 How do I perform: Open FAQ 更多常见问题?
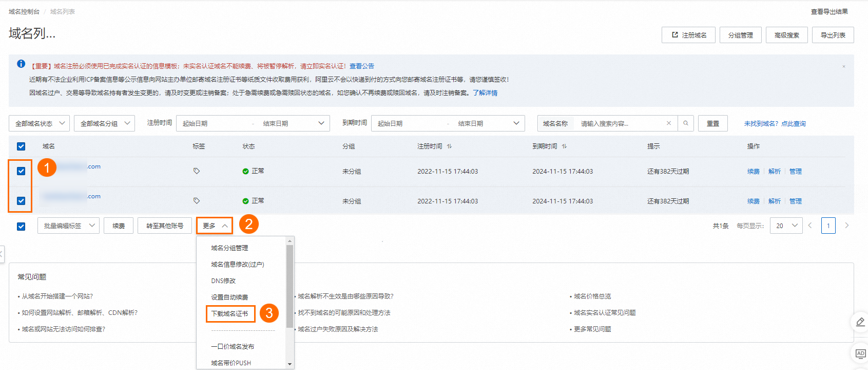pos(592,329)
